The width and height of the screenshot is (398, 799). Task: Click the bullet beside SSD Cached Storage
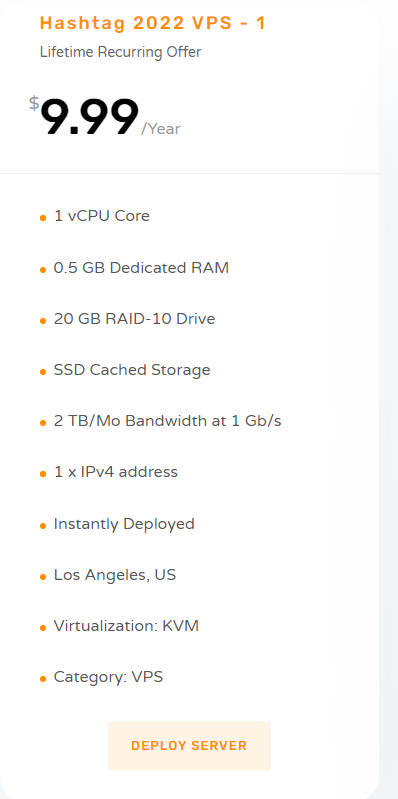[43, 372]
